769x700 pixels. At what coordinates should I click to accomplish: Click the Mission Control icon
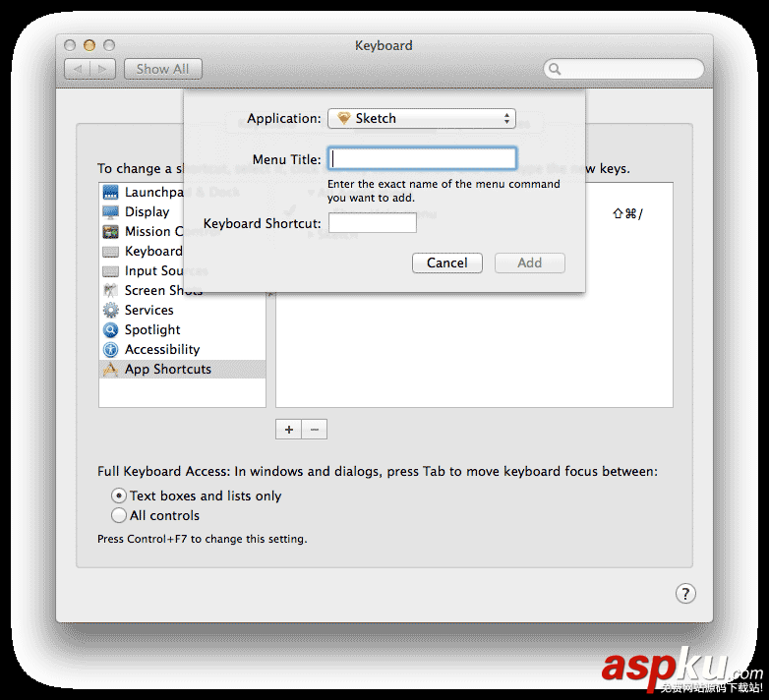coord(110,231)
